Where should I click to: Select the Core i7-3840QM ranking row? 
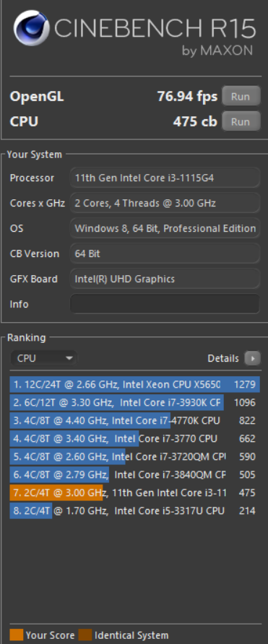coord(135,475)
